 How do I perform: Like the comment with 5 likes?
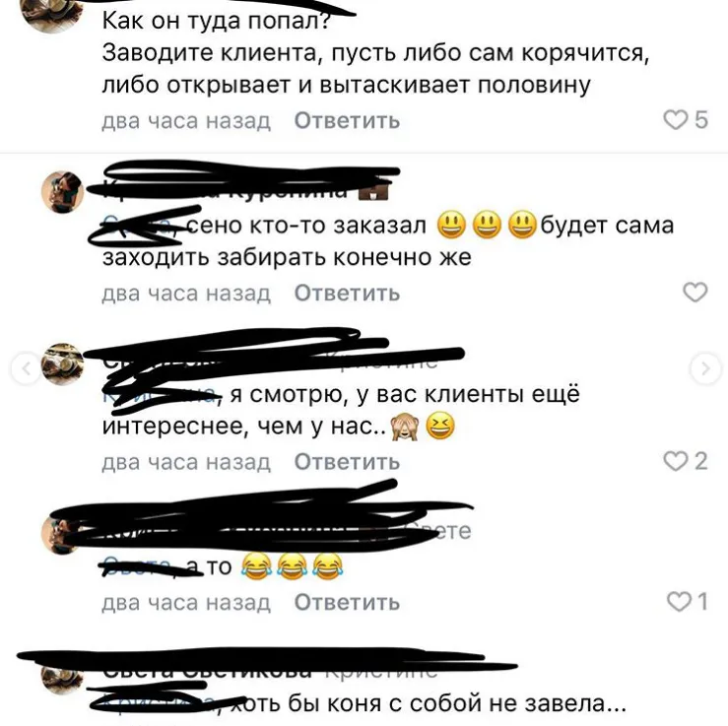pos(676,120)
